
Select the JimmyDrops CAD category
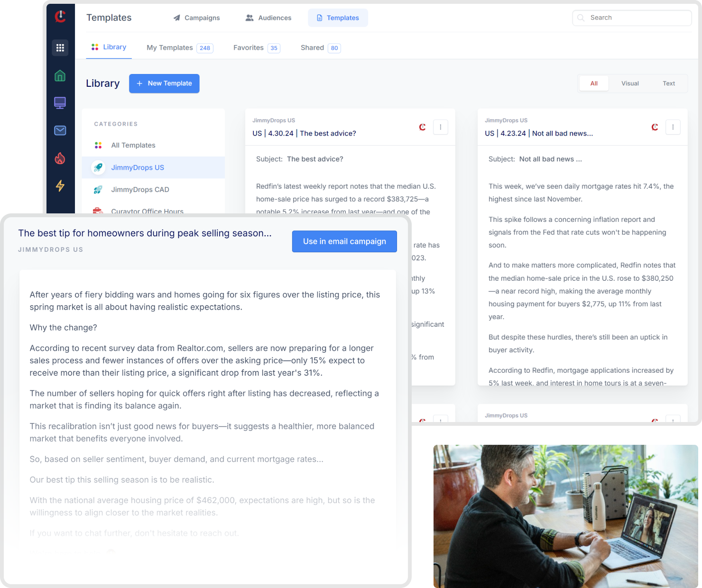point(153,190)
